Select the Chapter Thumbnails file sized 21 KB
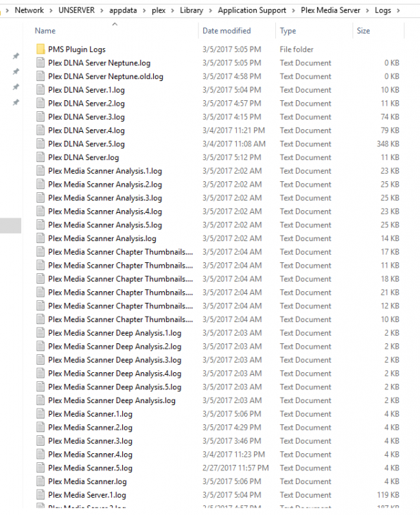Image resolution: width=420 pixels, height=515 pixels. click(121, 293)
